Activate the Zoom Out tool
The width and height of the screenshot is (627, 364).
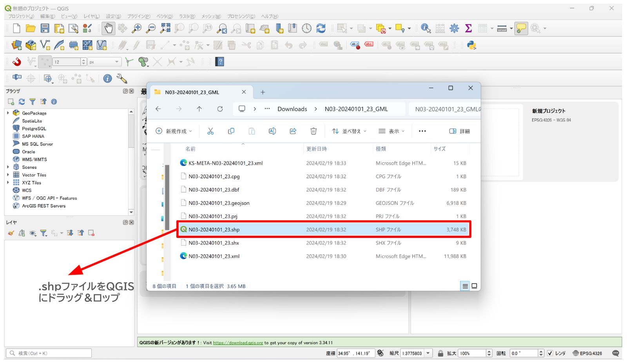click(150, 28)
